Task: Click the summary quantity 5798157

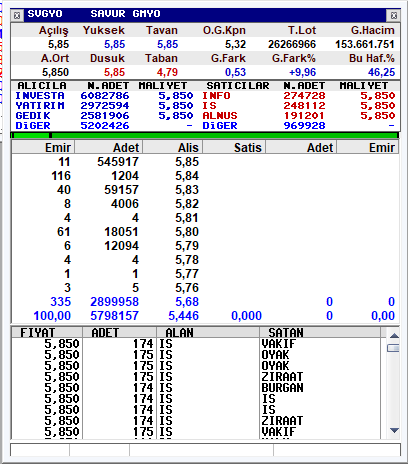Action: pos(114,316)
